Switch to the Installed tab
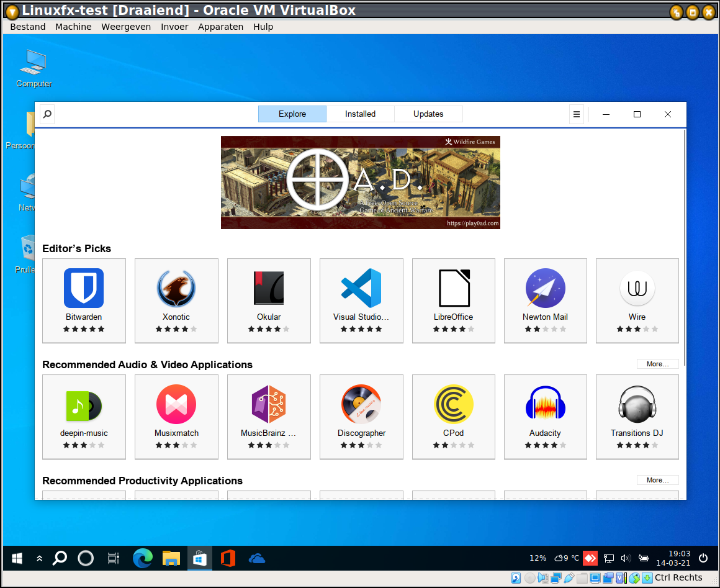Screen dimensions: 720x588 360,114
